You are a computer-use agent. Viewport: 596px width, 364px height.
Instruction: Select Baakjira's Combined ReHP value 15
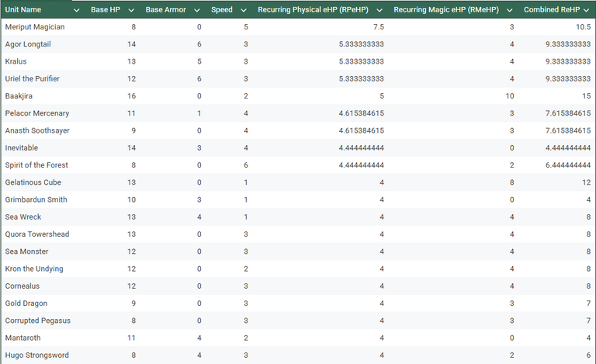click(587, 96)
